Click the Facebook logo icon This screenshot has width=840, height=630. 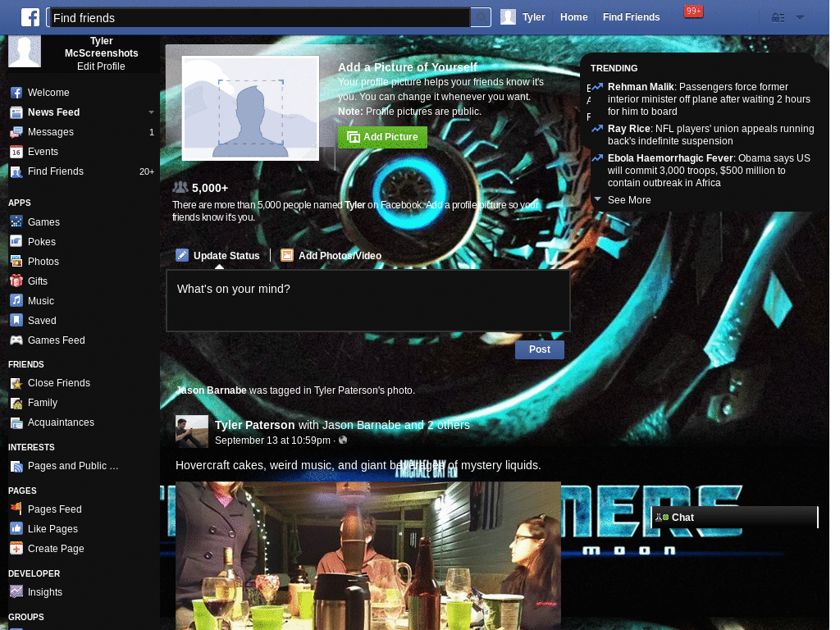(x=30, y=18)
